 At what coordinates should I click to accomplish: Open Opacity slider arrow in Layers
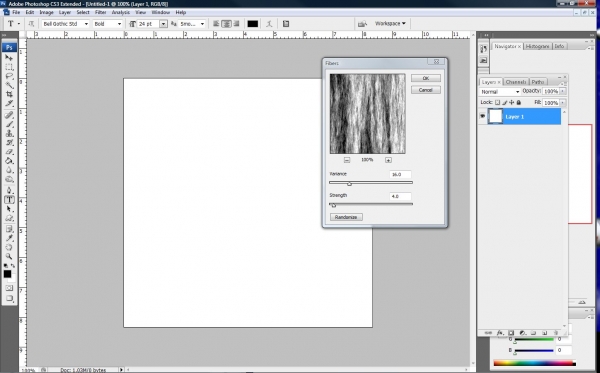point(562,91)
